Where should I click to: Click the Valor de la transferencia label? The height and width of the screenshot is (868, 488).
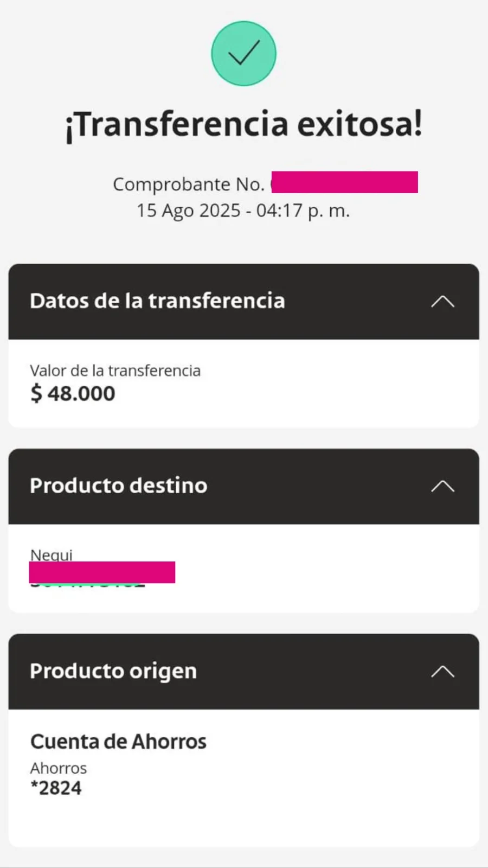[x=115, y=371]
